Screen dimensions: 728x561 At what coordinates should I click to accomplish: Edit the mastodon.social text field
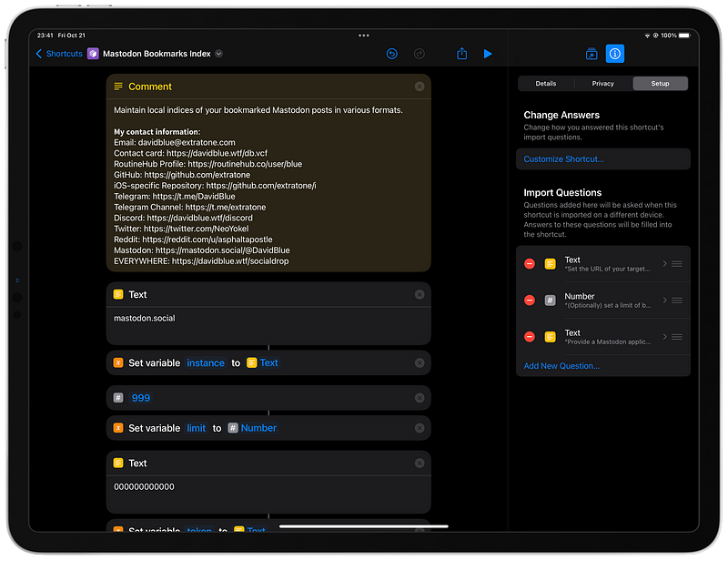point(268,325)
